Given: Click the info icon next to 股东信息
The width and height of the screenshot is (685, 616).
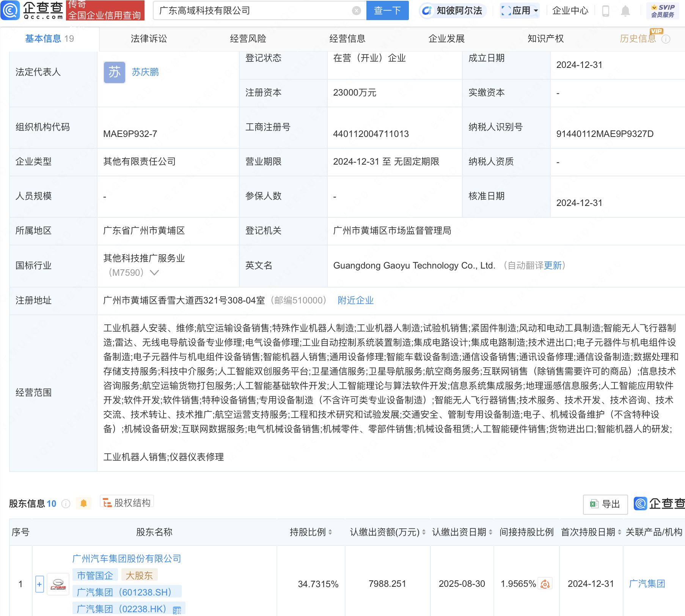Looking at the screenshot, I should [66, 504].
